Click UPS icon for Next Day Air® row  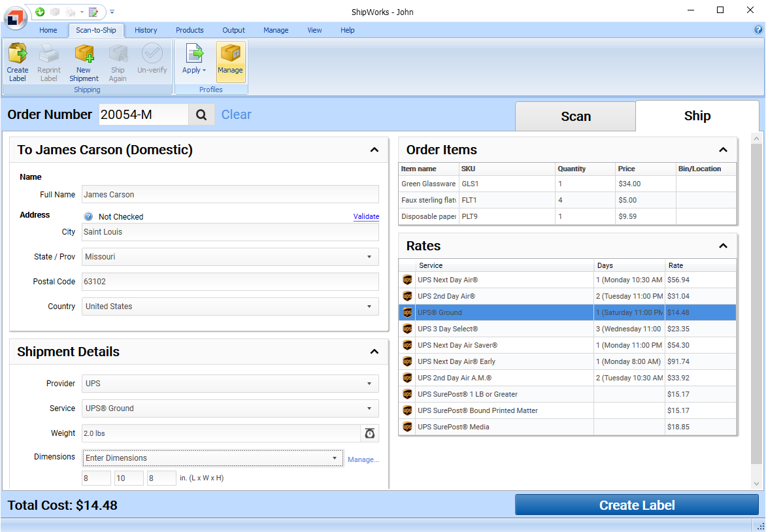click(407, 280)
